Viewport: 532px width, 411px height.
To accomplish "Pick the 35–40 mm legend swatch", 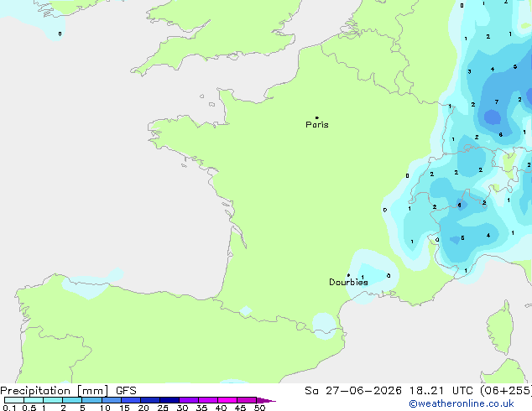I will click(208, 400).
